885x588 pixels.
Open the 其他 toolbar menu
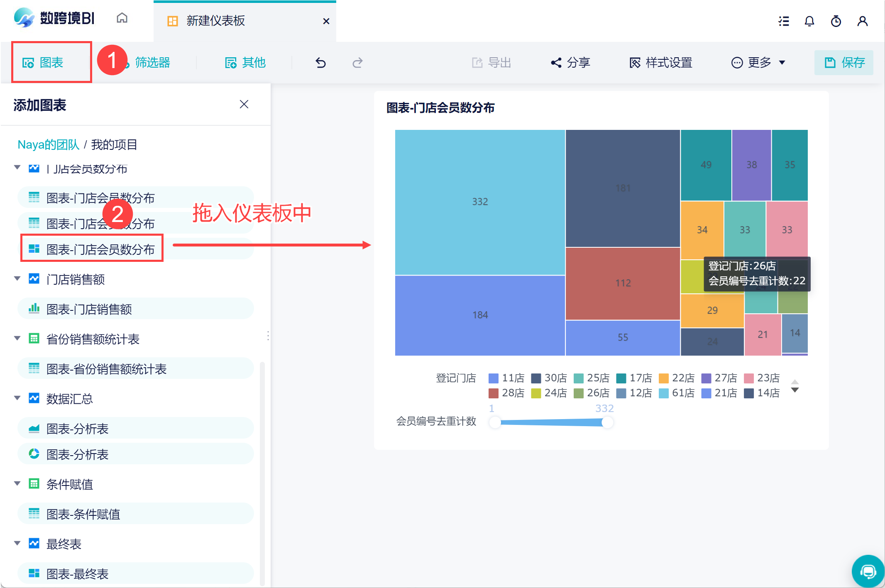coord(245,63)
